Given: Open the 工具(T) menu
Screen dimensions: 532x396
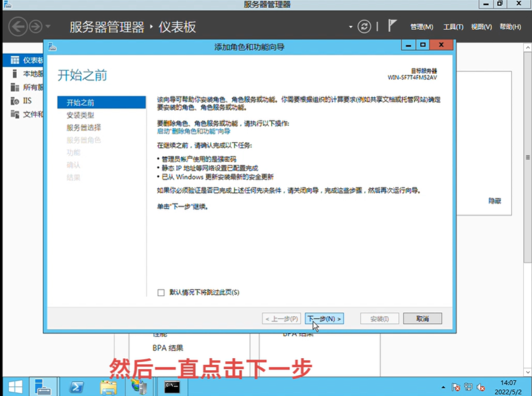Looking at the screenshot, I should click(x=453, y=27).
